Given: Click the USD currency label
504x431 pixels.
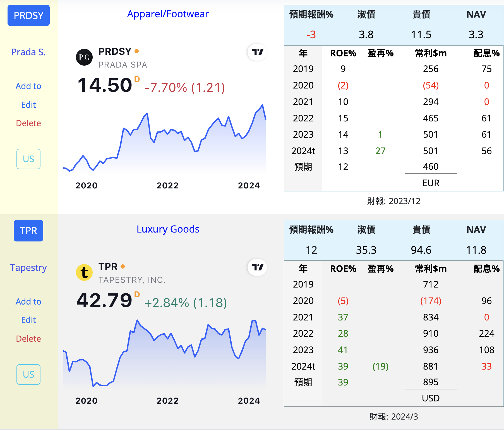Looking at the screenshot, I should point(431,398).
